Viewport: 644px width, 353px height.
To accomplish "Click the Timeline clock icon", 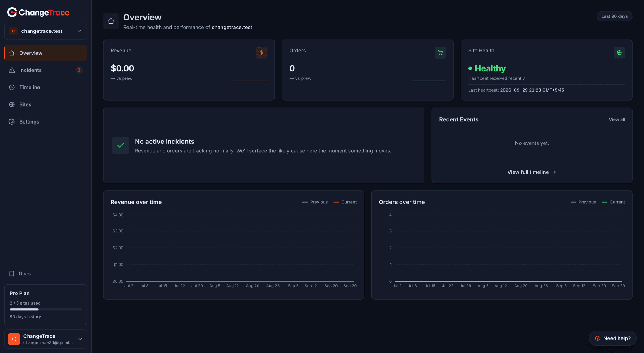I will pyautogui.click(x=12, y=87).
